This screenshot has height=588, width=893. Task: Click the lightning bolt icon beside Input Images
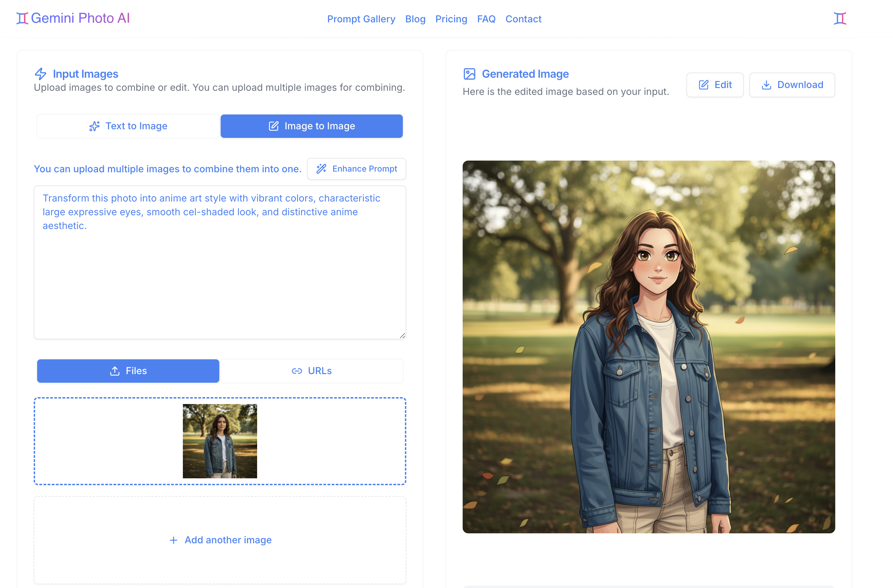tap(41, 74)
